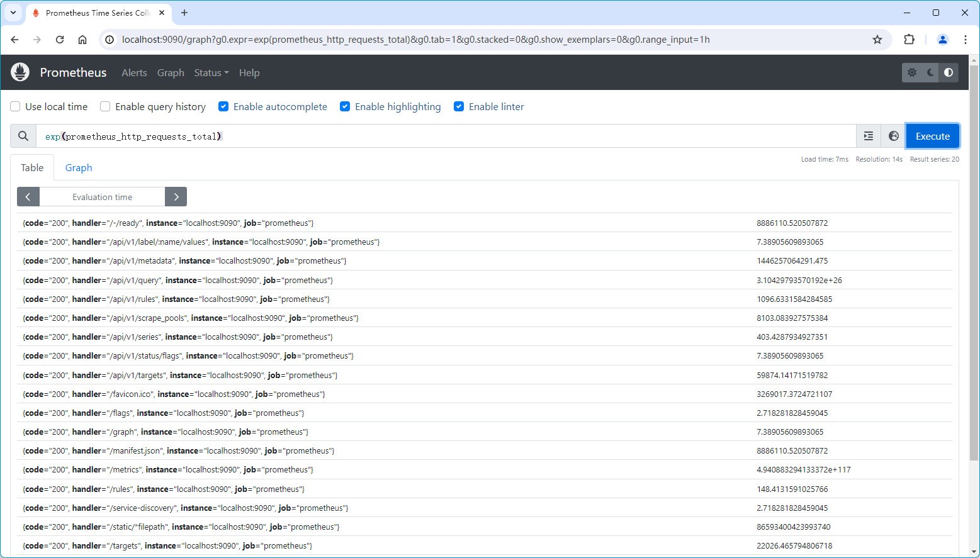Click the Prometheus flame logo
The height and width of the screenshot is (558, 980).
(x=20, y=72)
